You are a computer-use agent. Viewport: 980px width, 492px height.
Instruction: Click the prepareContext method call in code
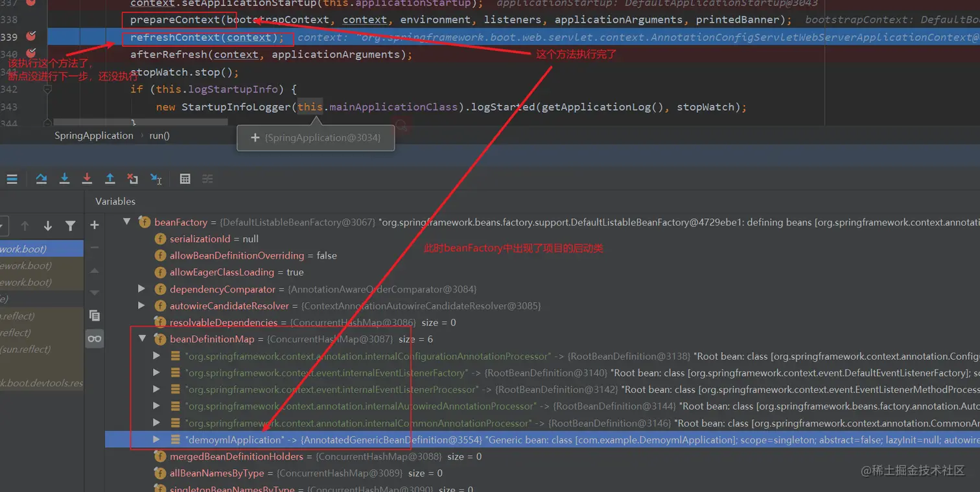click(x=175, y=19)
